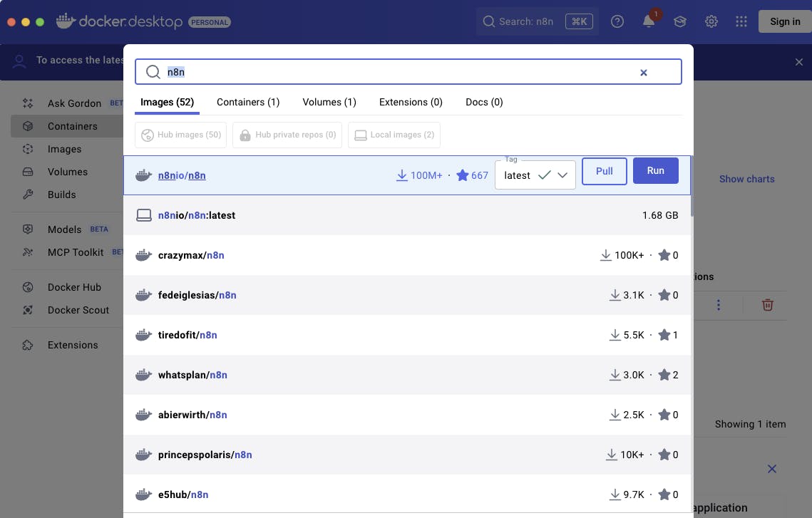Select the princepspolaris/n8n result

pos(407,455)
